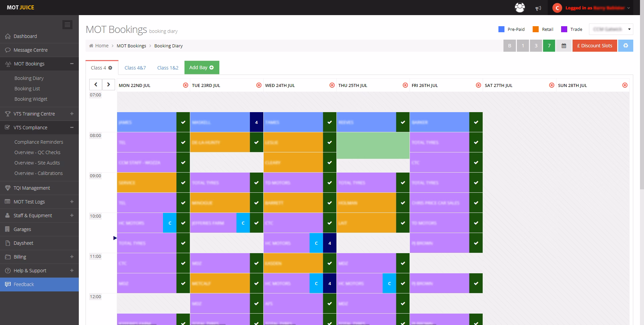The width and height of the screenshot is (644, 325).
Task: Click the blue recycle refresh icon button
Action: pos(626,46)
